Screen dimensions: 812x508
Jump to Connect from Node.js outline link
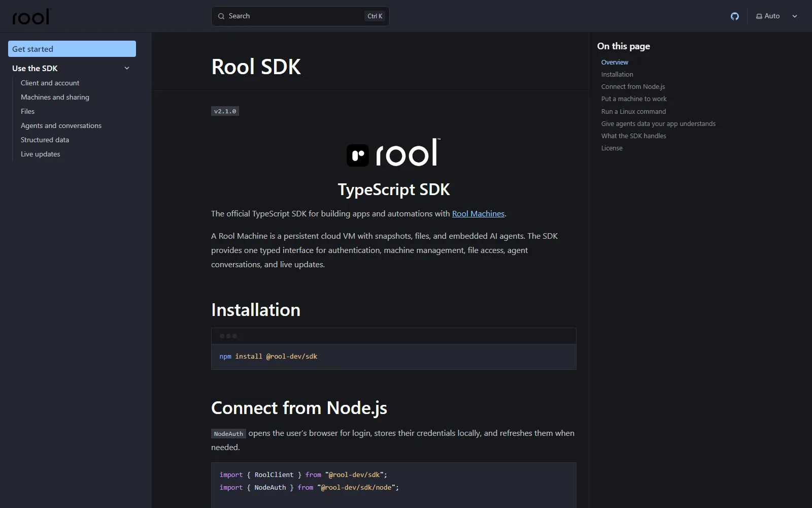click(x=633, y=86)
